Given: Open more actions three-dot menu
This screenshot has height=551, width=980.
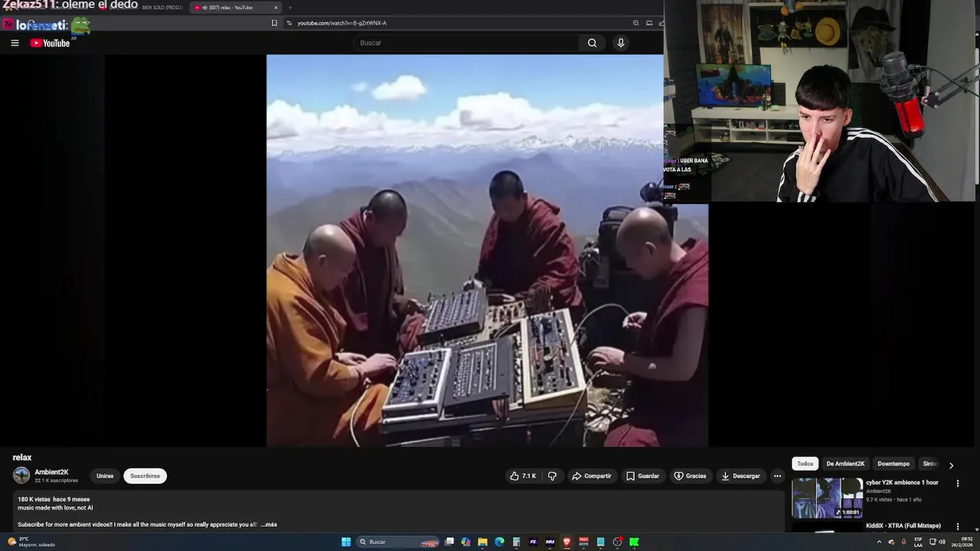Looking at the screenshot, I should (777, 476).
